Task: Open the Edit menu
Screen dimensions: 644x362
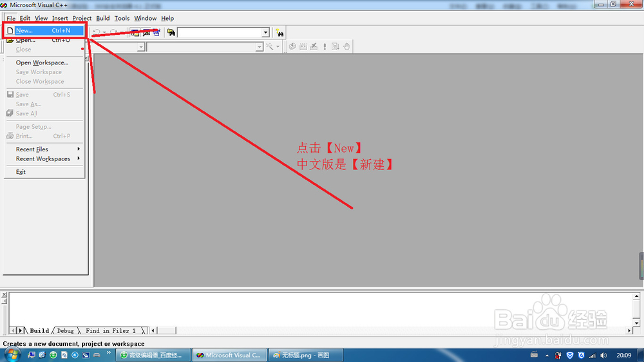Action: [25, 18]
